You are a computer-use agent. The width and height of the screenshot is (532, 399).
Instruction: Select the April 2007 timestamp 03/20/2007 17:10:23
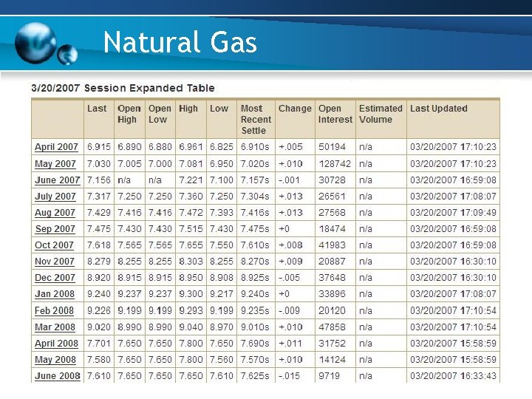[x=453, y=147]
